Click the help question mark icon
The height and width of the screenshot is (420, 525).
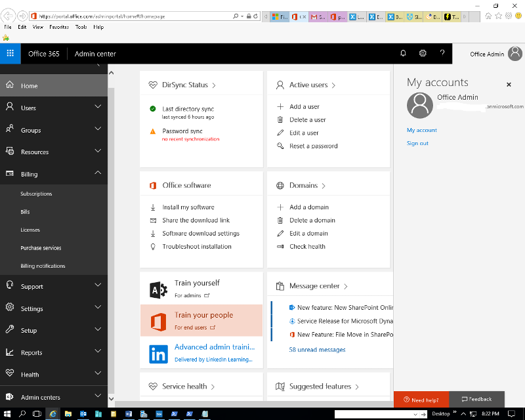pos(442,52)
